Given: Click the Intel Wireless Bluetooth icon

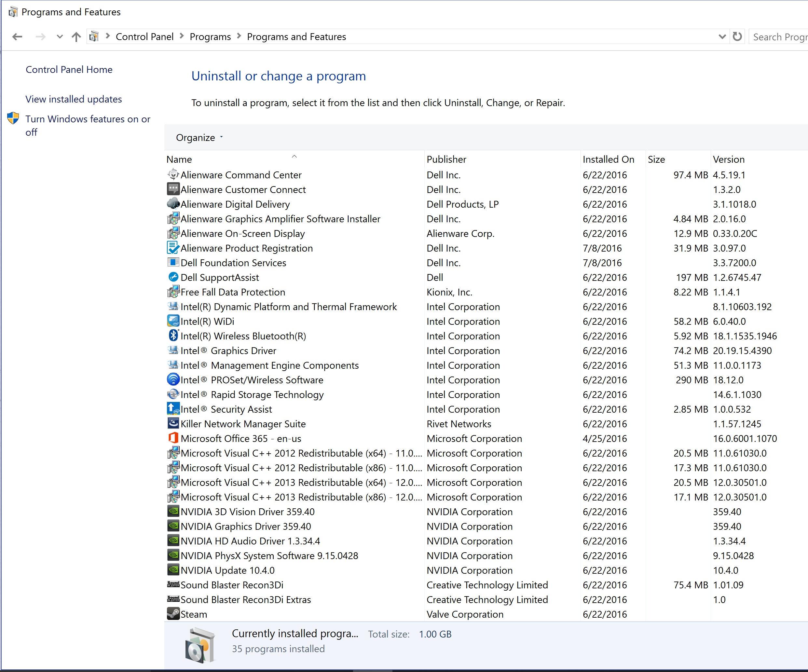Looking at the screenshot, I should (x=173, y=336).
